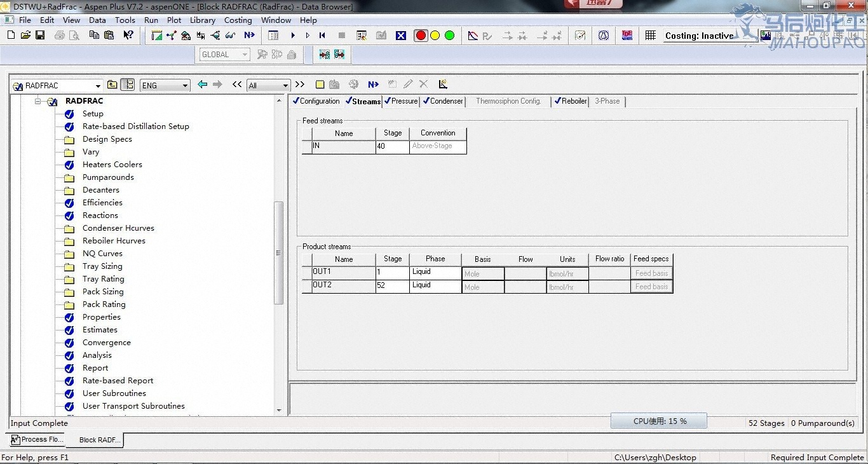Open the ENG units dropdown
Viewport: 868px width, 464px height.
click(186, 86)
